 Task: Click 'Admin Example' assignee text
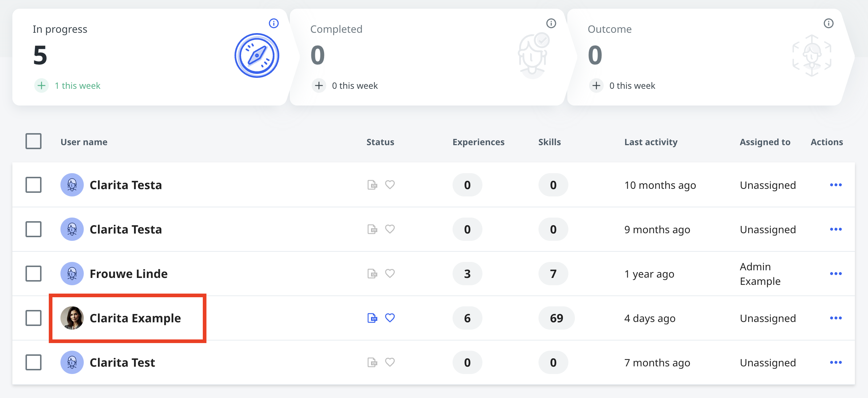pyautogui.click(x=760, y=274)
